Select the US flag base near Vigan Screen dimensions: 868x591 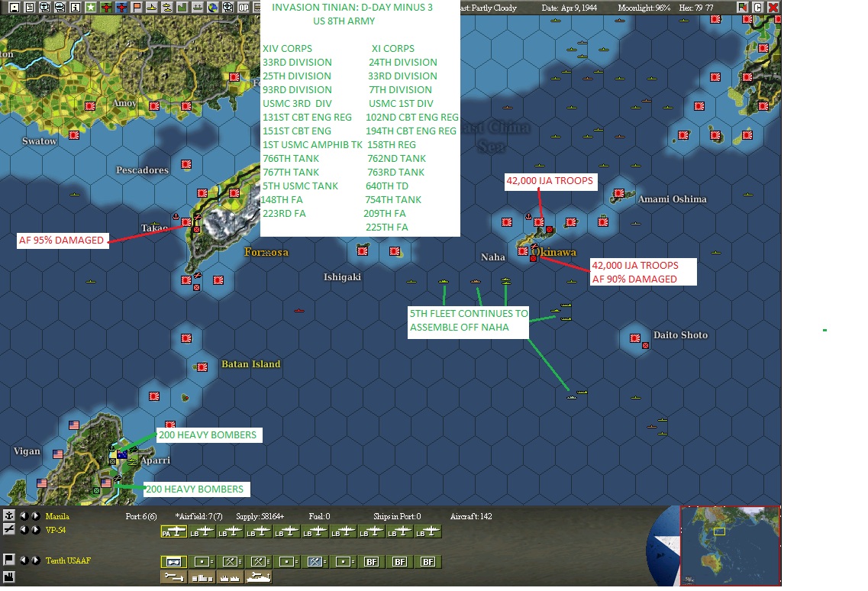click(x=57, y=454)
